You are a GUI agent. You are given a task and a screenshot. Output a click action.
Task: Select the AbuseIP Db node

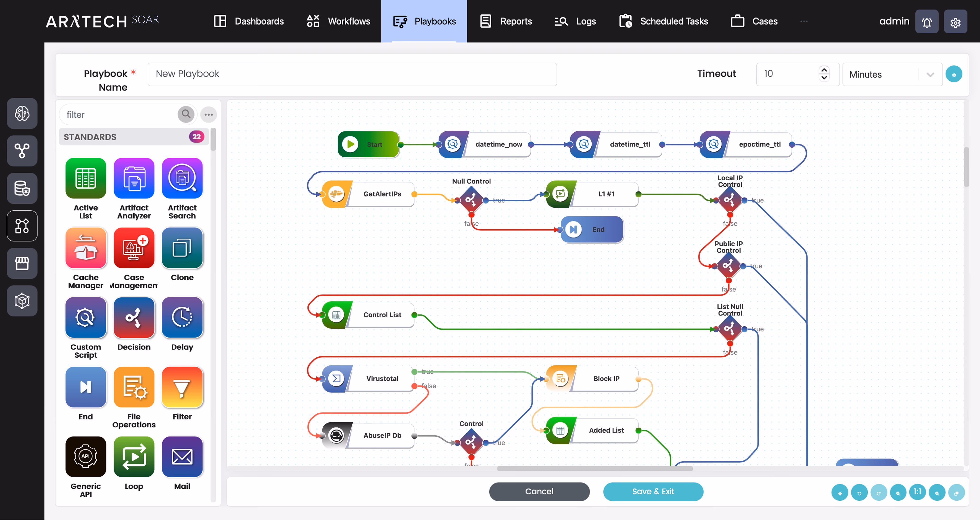click(368, 435)
